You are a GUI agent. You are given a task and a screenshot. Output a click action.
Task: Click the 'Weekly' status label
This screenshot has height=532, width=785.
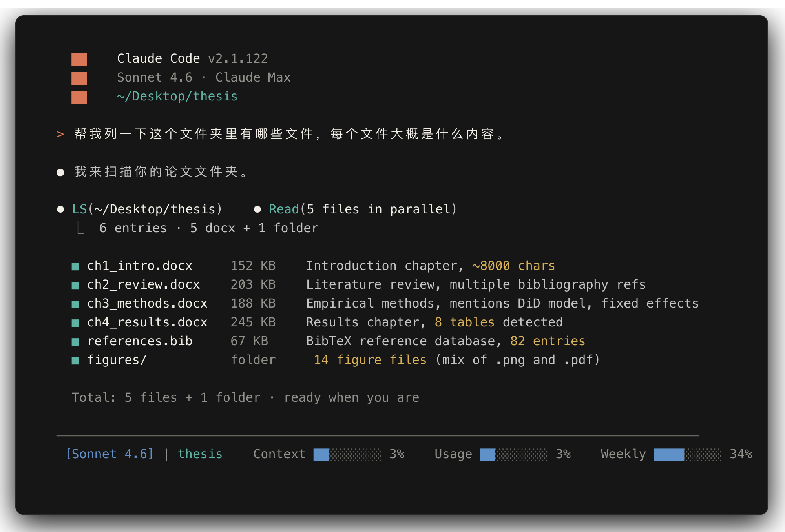tap(623, 454)
